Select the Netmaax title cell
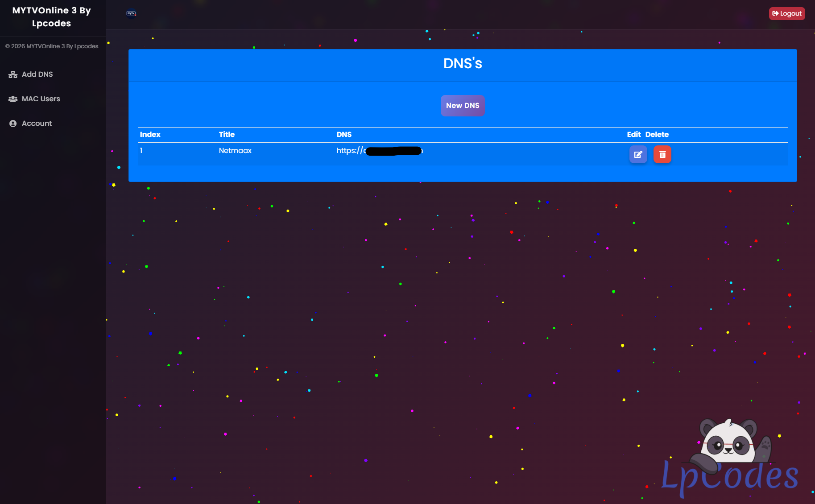Image resolution: width=815 pixels, height=504 pixels. (x=235, y=151)
